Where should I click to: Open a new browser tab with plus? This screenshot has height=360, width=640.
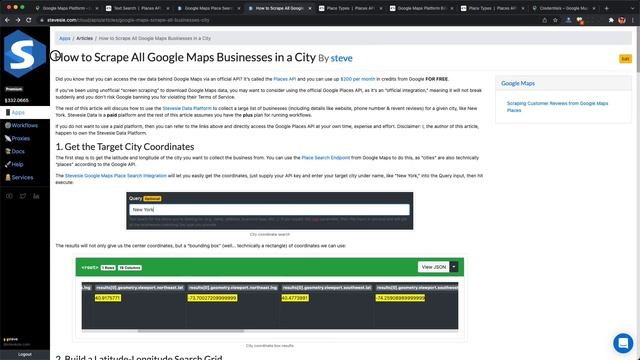point(607,8)
